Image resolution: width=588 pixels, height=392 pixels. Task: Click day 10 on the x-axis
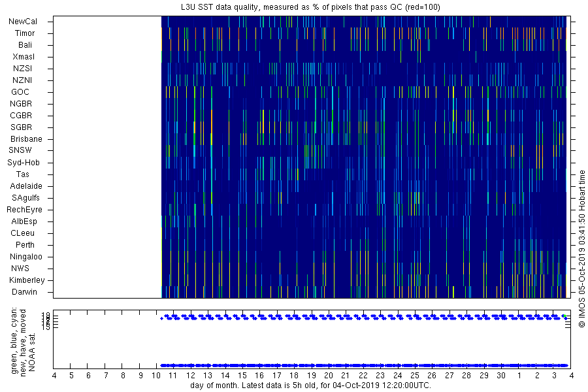(156, 376)
